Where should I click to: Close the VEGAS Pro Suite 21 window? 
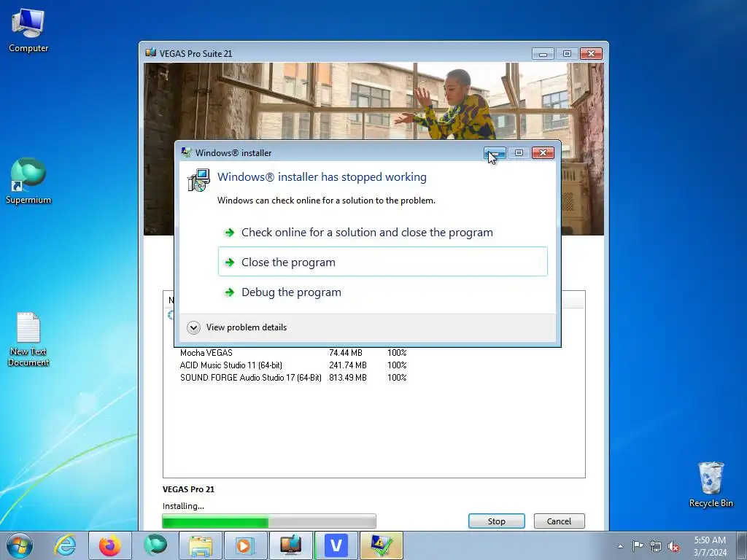[591, 54]
